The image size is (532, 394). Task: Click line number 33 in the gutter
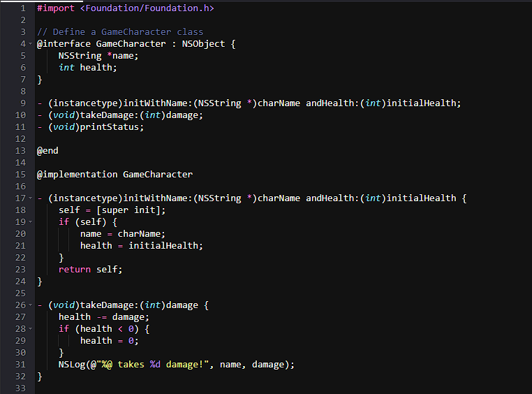(20, 388)
